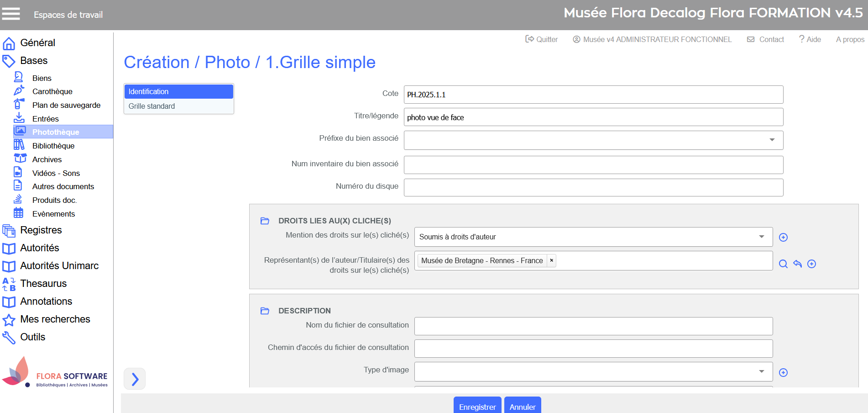
Task: Expand the side panel with chevron arrow
Action: tap(135, 379)
